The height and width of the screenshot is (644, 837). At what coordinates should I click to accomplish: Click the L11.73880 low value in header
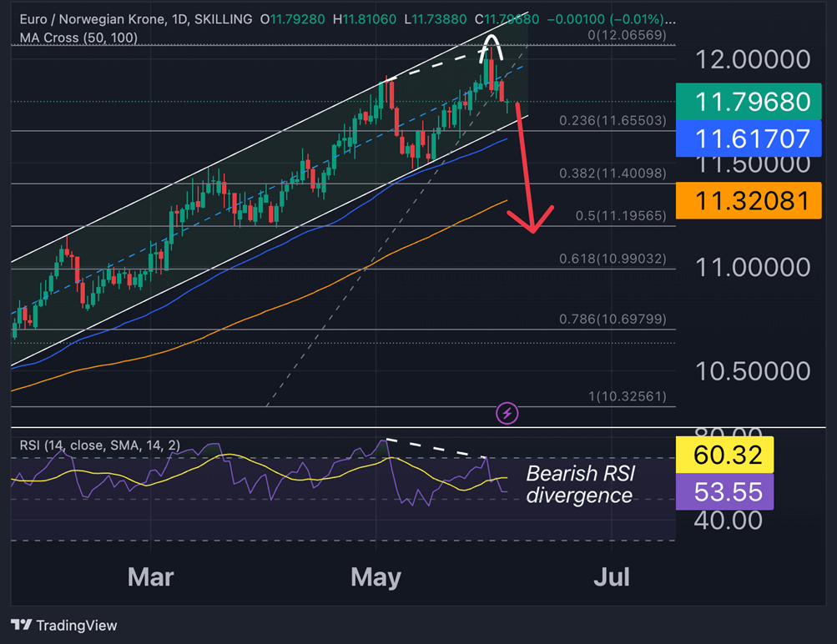pos(436,19)
